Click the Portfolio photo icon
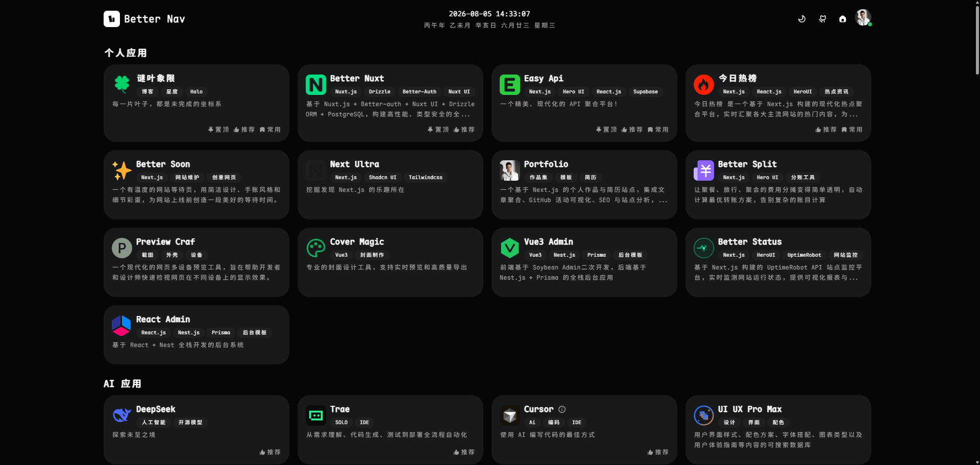980x465 pixels. 510,170
